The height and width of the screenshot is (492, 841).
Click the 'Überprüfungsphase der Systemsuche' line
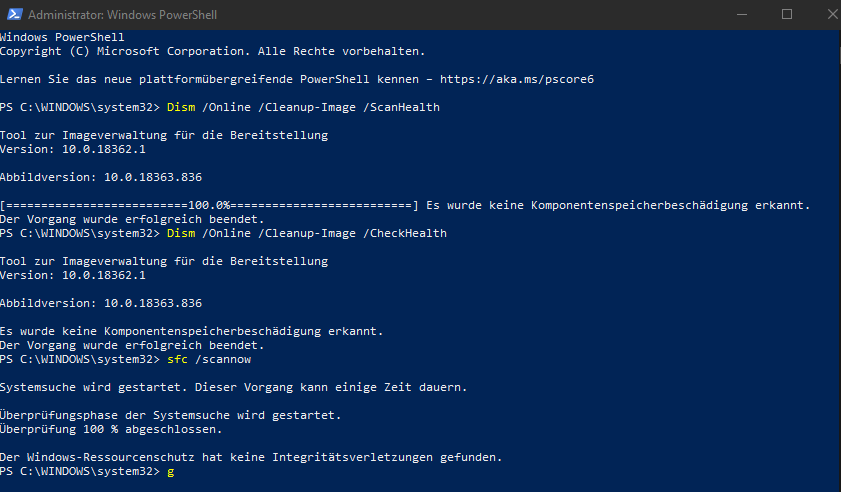tap(170, 415)
